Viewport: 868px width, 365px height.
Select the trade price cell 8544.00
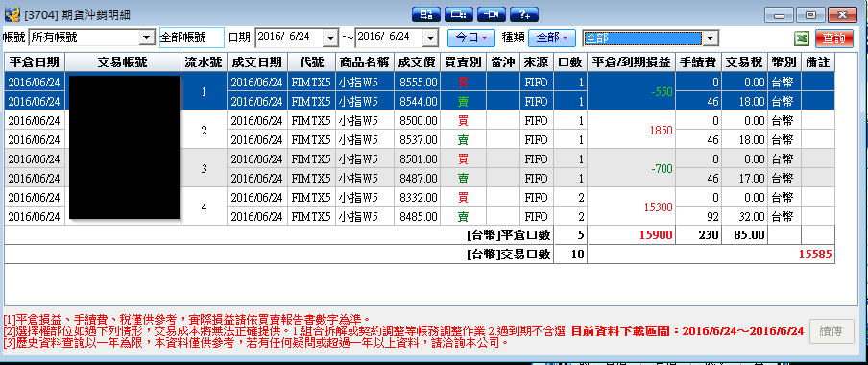point(417,101)
